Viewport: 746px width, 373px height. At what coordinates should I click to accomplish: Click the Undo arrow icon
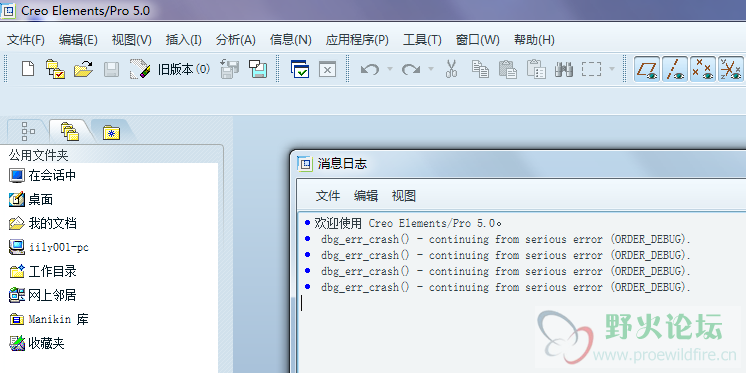tap(370, 69)
